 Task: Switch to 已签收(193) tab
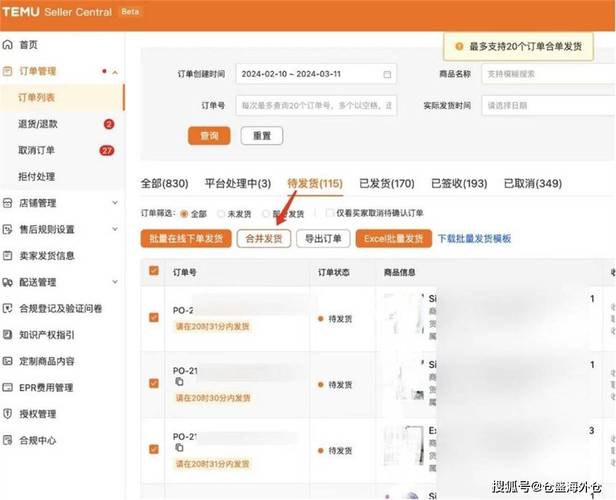click(459, 183)
